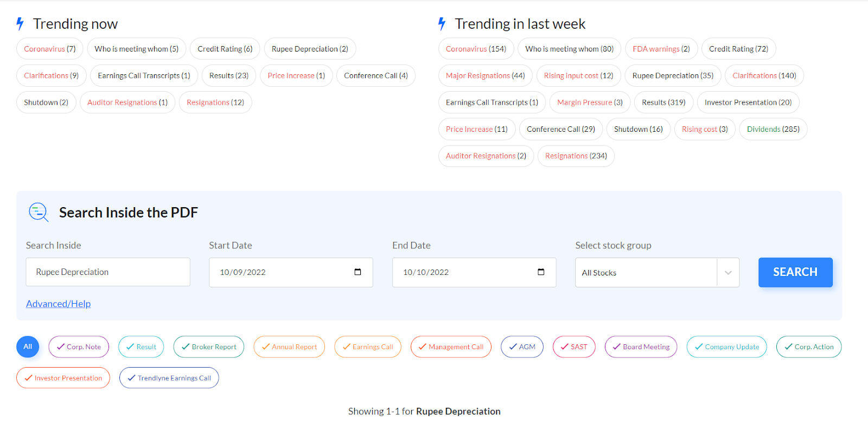
Task: Select Results (23) trending tag
Action: (229, 75)
